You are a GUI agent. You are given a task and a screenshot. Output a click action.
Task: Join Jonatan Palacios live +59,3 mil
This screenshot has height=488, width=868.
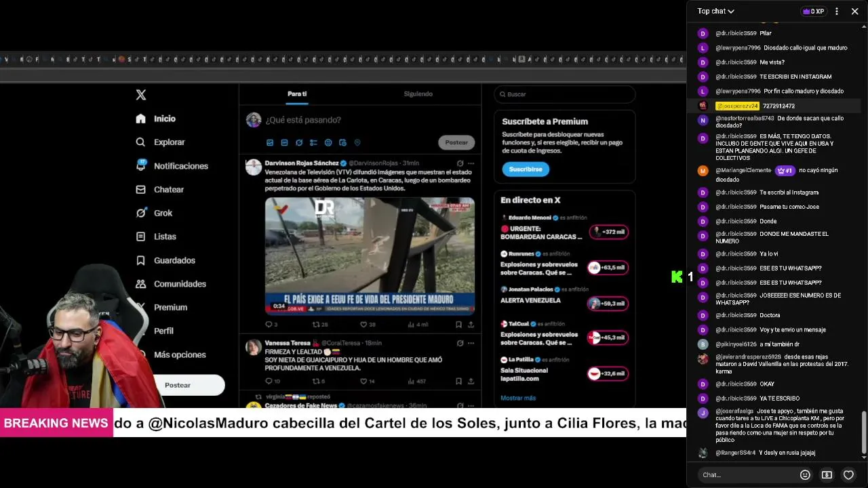608,304
